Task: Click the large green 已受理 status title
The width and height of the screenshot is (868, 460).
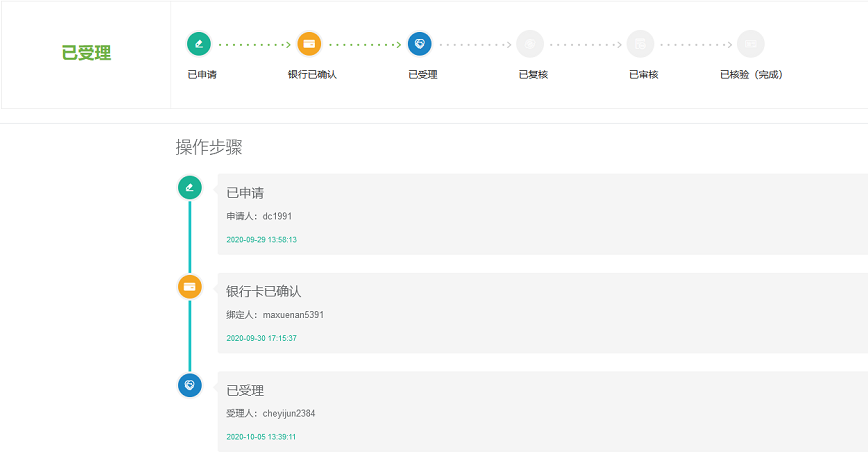Action: click(87, 54)
